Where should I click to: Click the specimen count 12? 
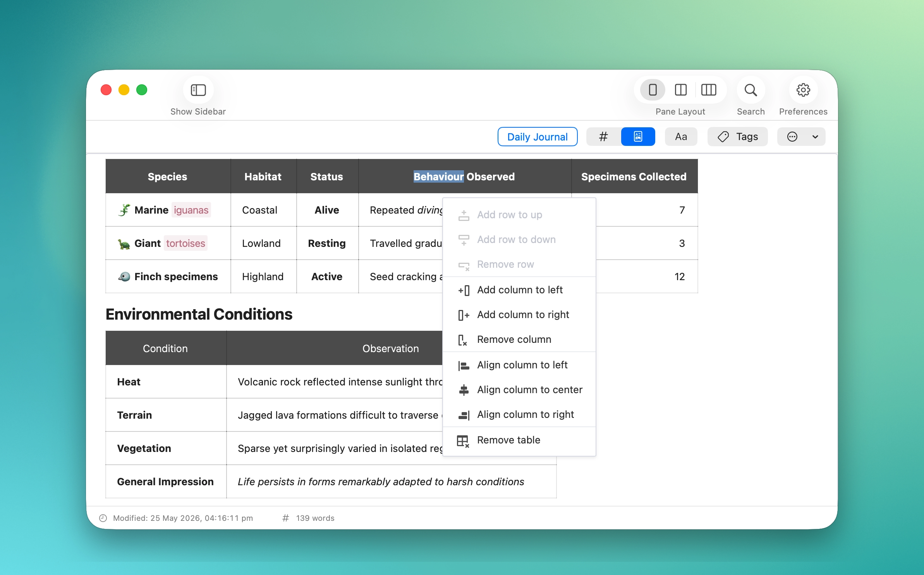680,277
